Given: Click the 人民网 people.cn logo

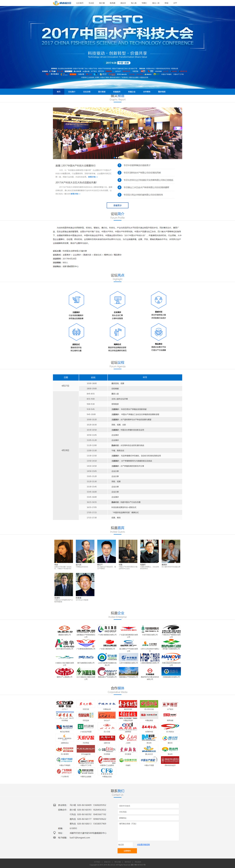Looking at the screenshot, I should pyautogui.click(x=128, y=738).
